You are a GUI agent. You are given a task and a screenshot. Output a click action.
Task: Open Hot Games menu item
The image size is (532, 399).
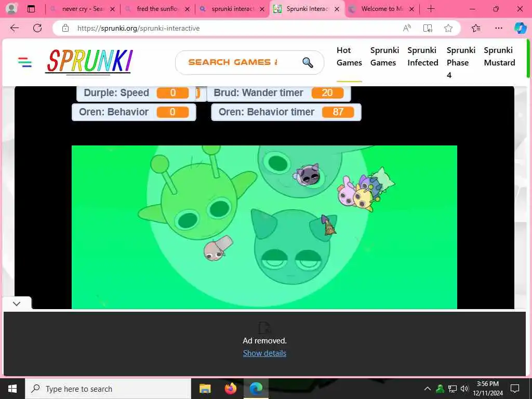tap(349, 56)
